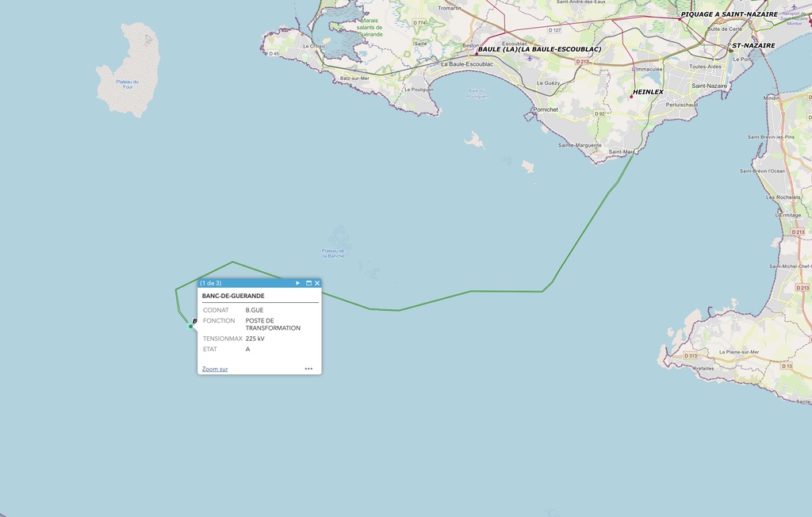
Task: Click the Le Croisic town label
Action: coord(314,46)
